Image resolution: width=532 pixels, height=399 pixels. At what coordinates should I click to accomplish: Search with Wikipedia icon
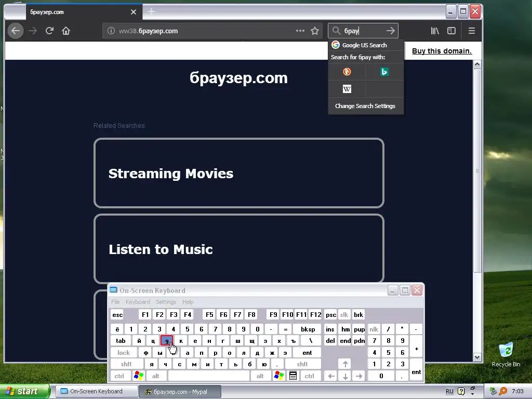click(x=347, y=89)
